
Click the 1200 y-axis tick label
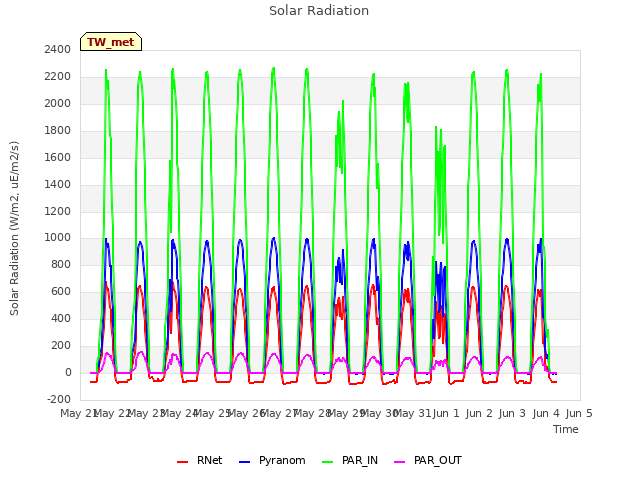click(x=58, y=211)
